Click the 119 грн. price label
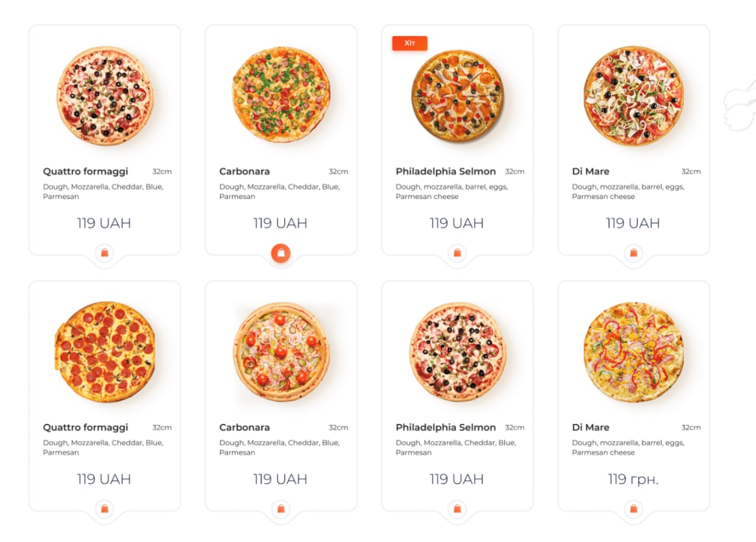This screenshot has width=756, height=542. [633, 479]
